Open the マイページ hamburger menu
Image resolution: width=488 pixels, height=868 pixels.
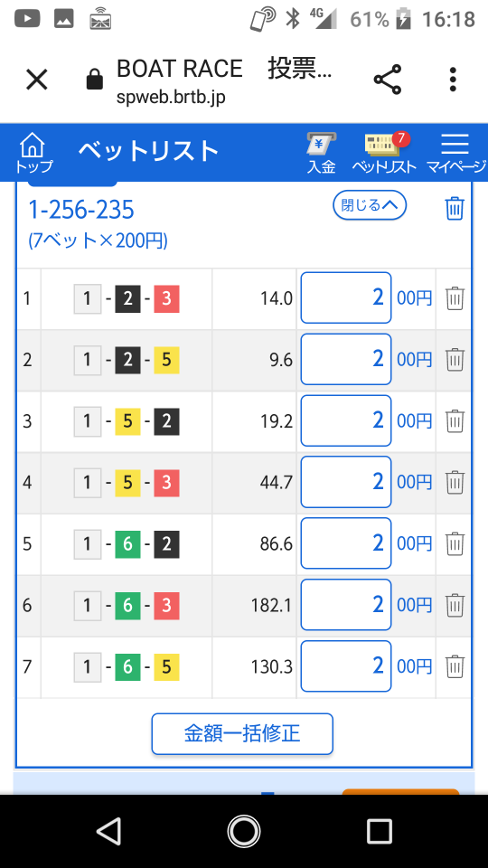point(455,153)
